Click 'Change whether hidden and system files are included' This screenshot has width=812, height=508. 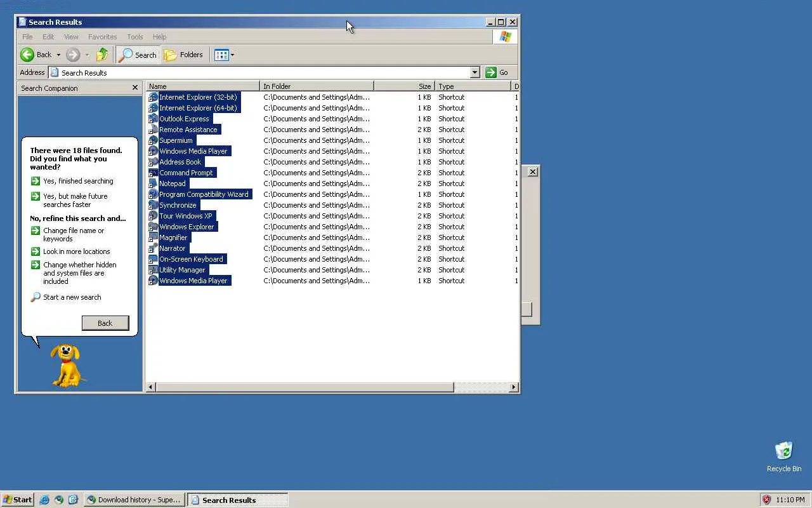(74, 273)
